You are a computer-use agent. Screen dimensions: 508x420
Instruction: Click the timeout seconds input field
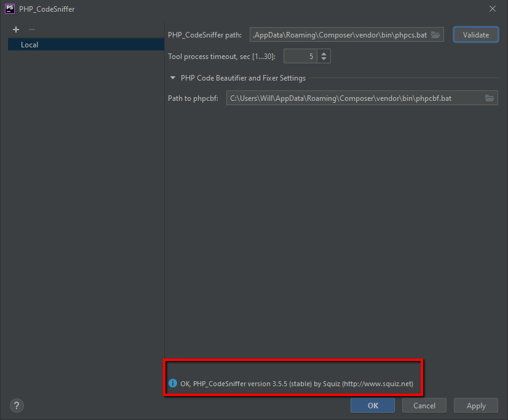click(300, 57)
